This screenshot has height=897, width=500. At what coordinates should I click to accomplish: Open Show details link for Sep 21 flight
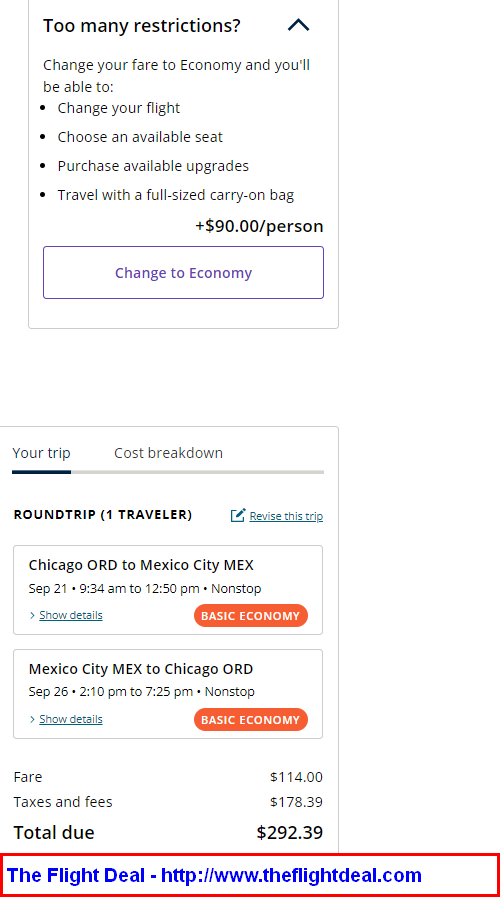(71, 616)
